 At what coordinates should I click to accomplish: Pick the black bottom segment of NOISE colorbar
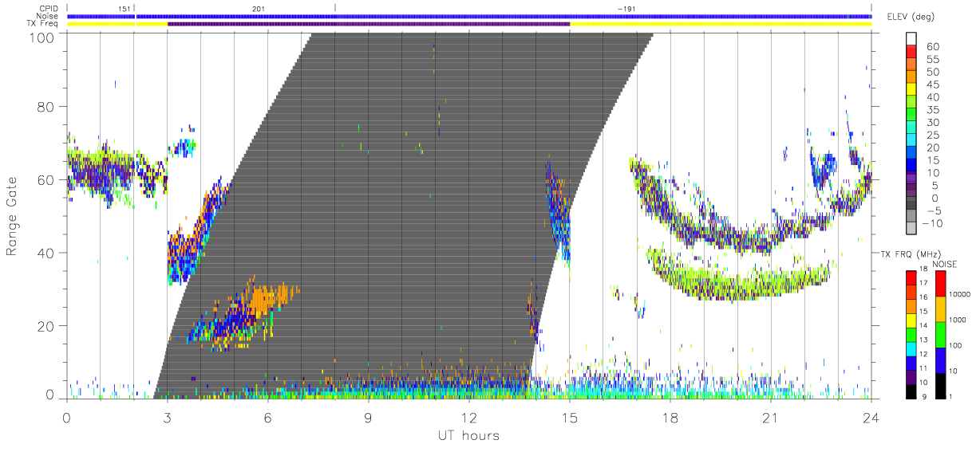[940, 384]
